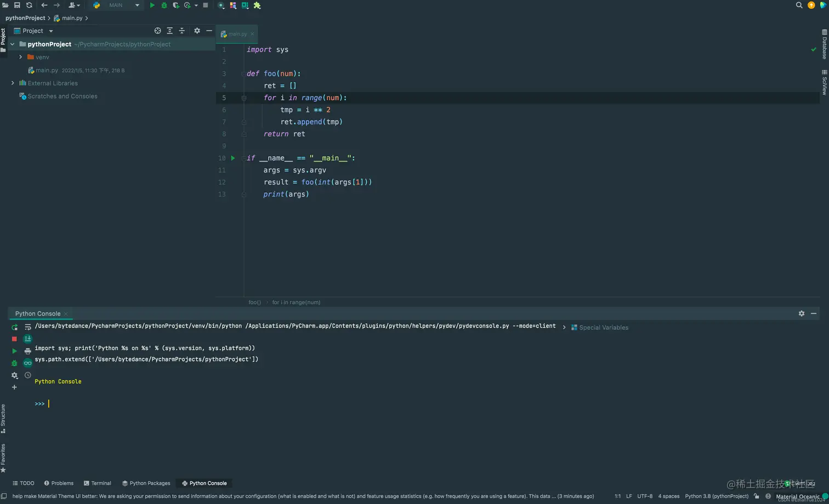The image size is (829, 504).
Task: Run MAIN with coverage
Action: (176, 5)
